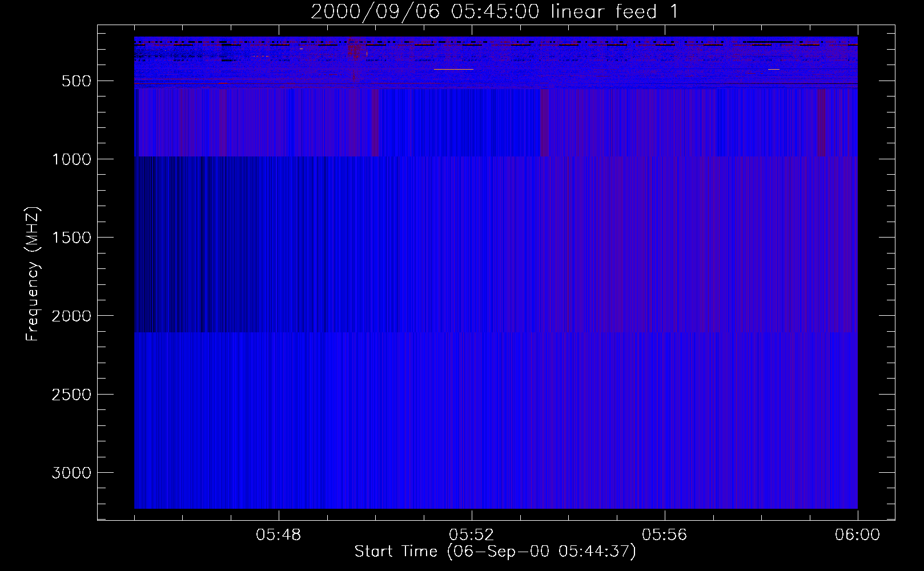Click the 1500 frequency tick label
Viewport: 924px width, 571px height.
[x=71, y=238]
